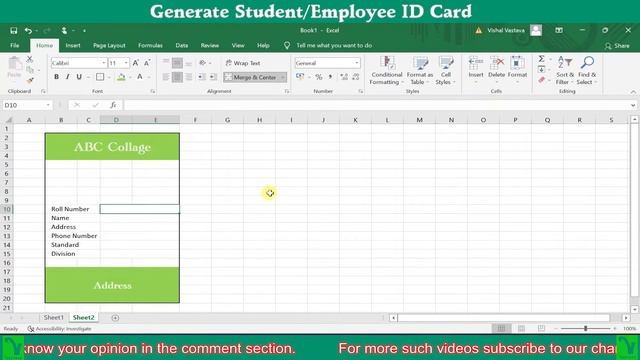This screenshot has width=640, height=360.
Task: Switch to Sheet1 worksheet tab
Action: (x=53, y=317)
